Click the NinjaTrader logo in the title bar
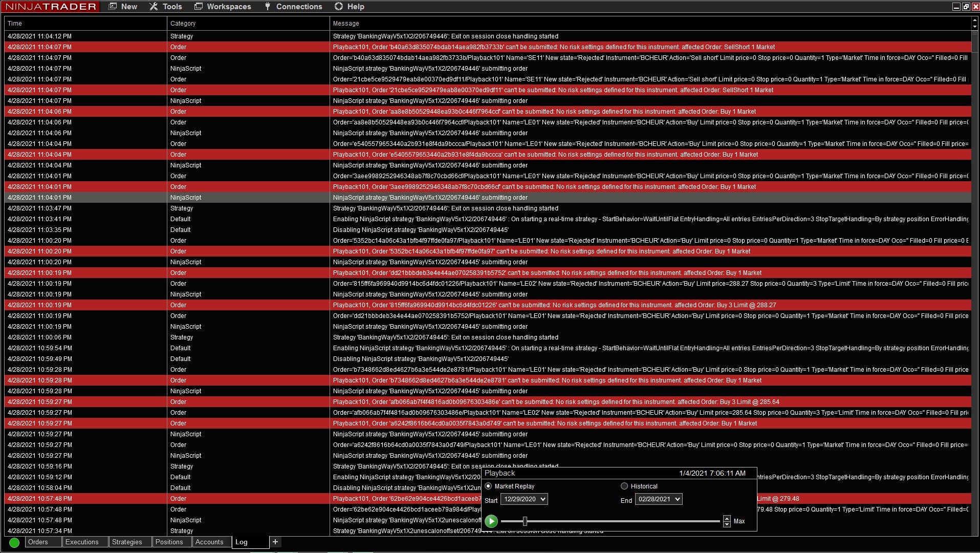This screenshot has height=553, width=980. 50,7
